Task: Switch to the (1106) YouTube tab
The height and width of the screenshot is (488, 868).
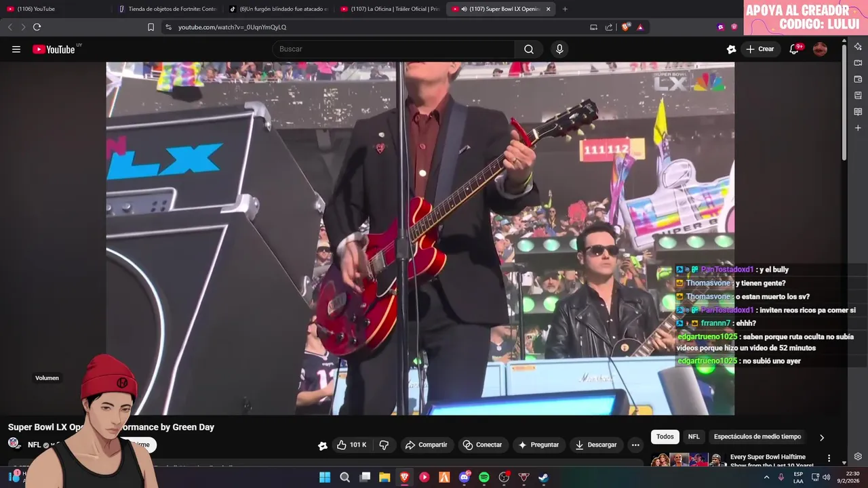Action: click(x=54, y=9)
